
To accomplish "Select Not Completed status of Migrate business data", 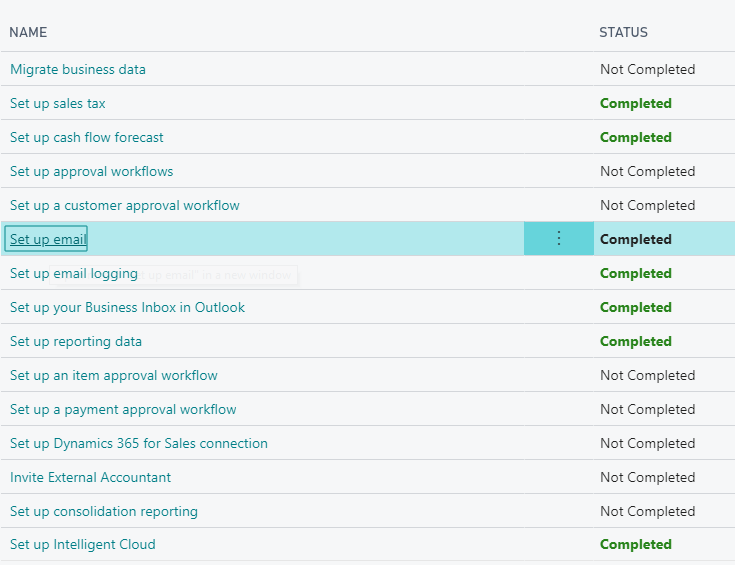I will pos(647,69).
